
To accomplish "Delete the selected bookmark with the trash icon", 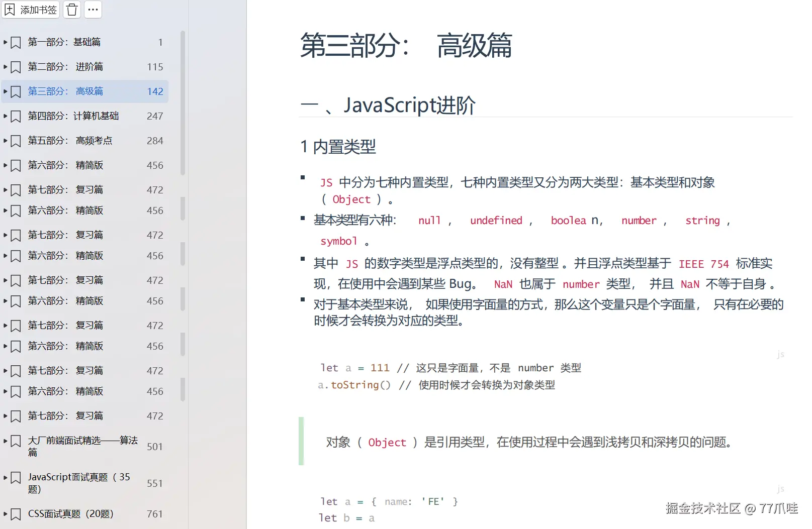I will point(72,10).
